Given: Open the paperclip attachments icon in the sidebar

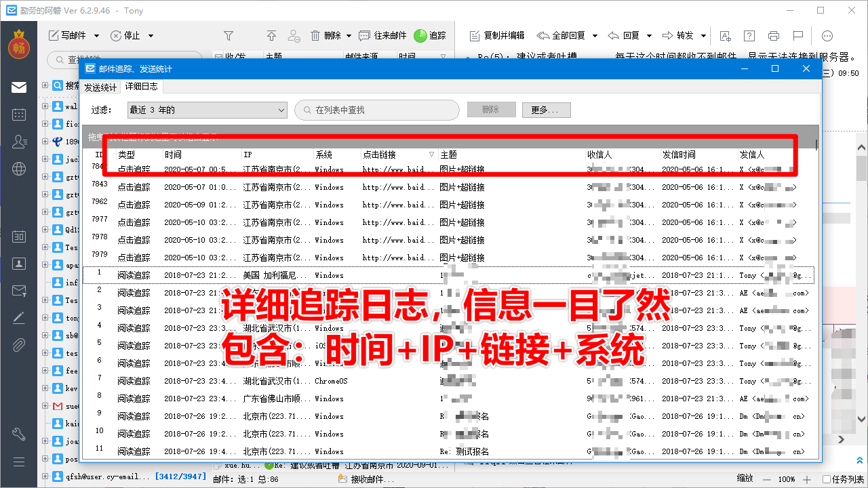Looking at the screenshot, I should 18,345.
